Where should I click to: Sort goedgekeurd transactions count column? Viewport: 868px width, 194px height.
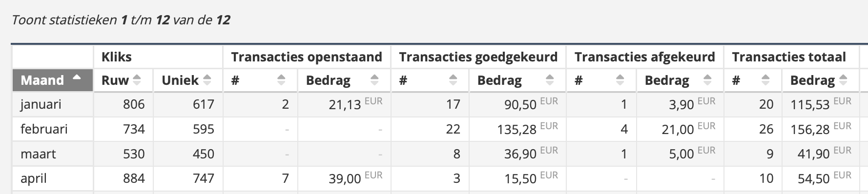click(430, 80)
